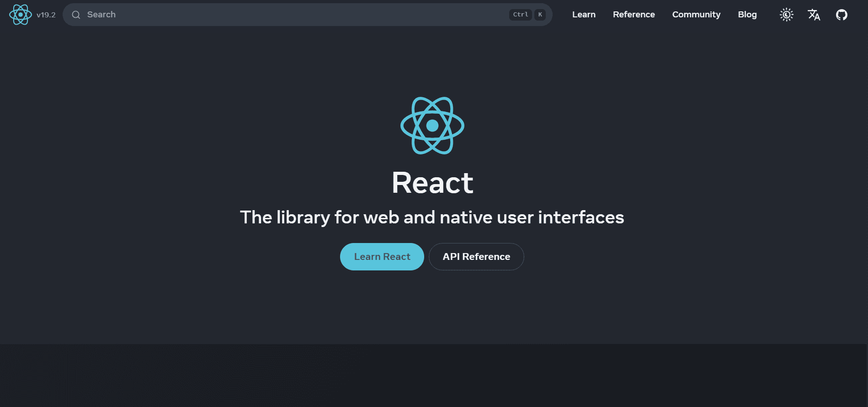Click the "React" heading text
This screenshot has width=868, height=407.
tap(432, 183)
